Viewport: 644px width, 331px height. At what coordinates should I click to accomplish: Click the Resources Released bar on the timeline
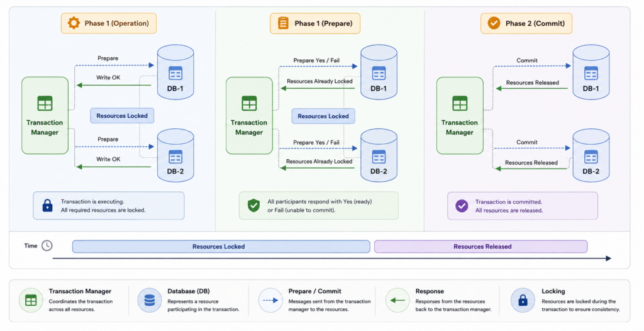(x=480, y=246)
